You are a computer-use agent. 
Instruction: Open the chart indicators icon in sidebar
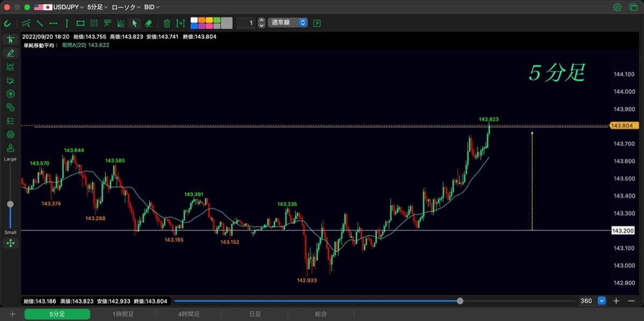pyautogui.click(x=10, y=67)
